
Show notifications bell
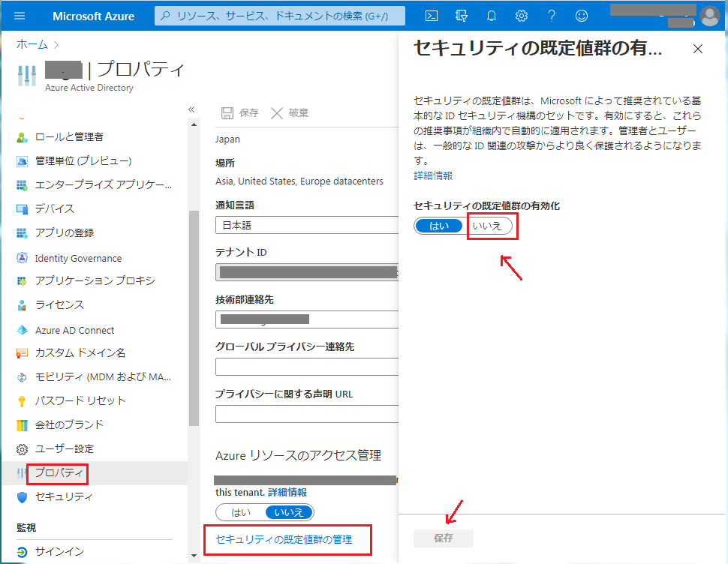point(492,16)
